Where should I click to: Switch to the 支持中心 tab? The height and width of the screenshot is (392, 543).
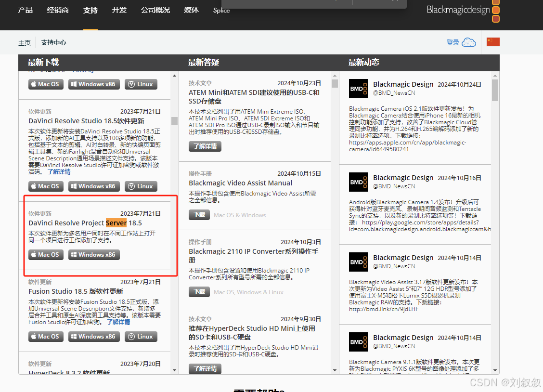coord(53,42)
